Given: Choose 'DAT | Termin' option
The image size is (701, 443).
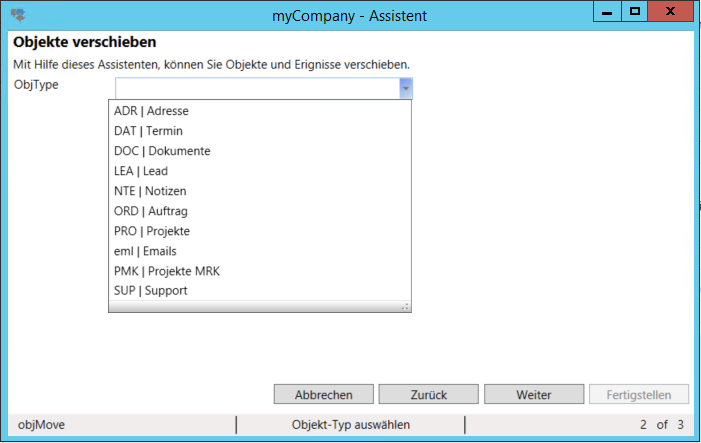Looking at the screenshot, I should (x=148, y=131).
